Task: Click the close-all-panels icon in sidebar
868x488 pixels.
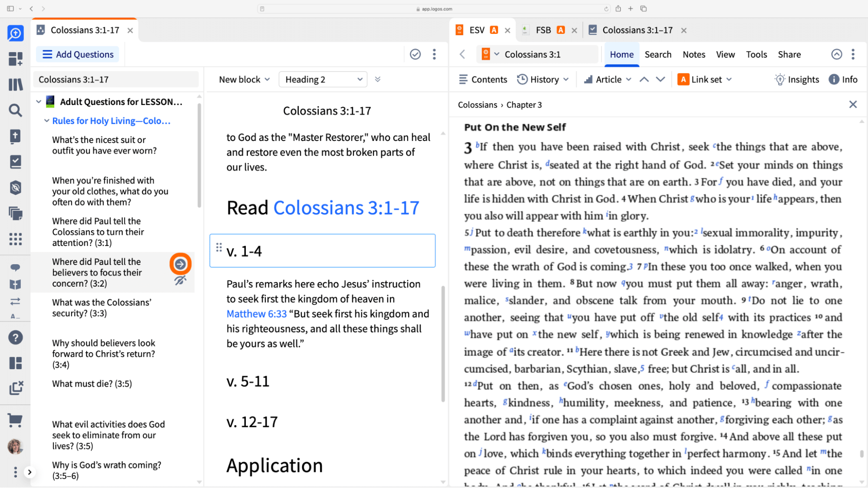Action: coord(16,388)
